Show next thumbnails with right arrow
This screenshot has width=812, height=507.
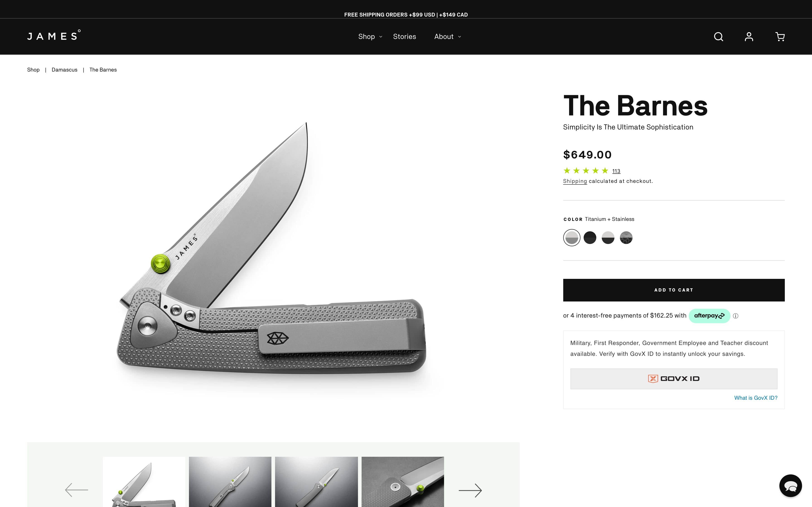(470, 490)
